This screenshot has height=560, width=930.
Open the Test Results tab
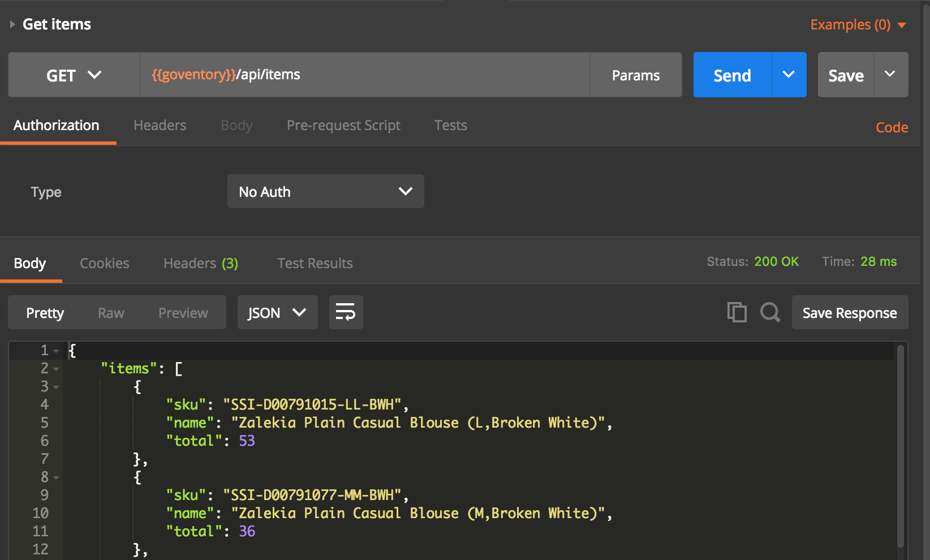[x=315, y=262]
